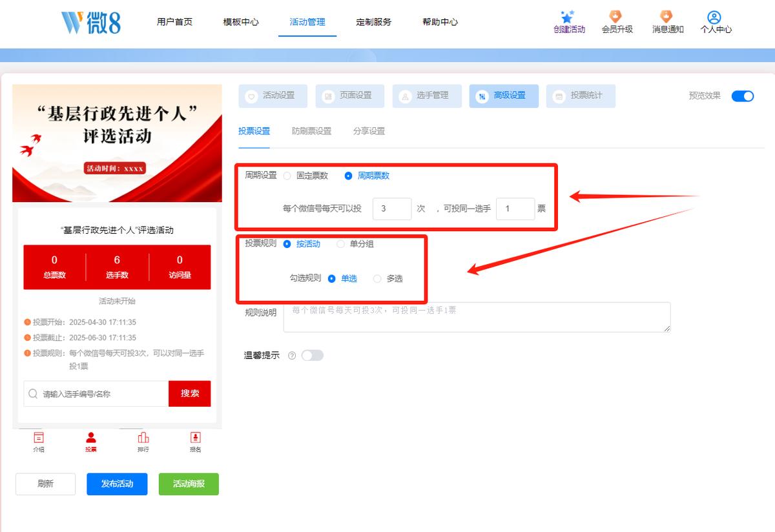Click the 投票 person icon in the preview

tap(91, 438)
